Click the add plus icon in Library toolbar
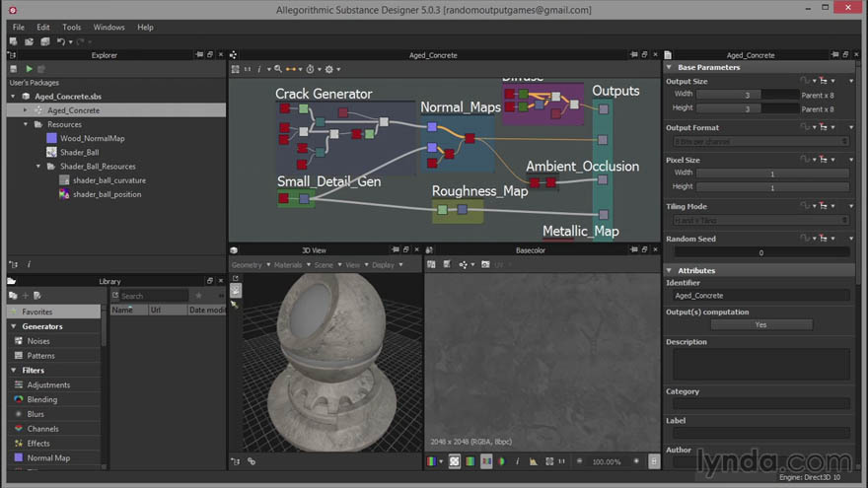 26,296
